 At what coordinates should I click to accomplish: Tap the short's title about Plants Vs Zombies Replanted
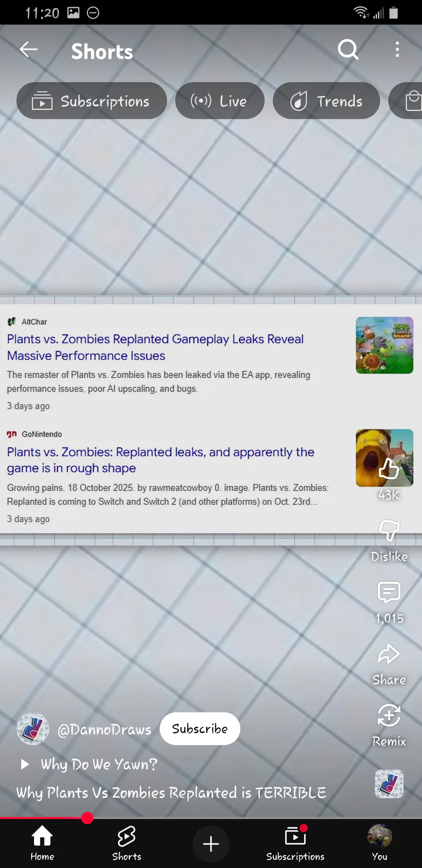(171, 793)
